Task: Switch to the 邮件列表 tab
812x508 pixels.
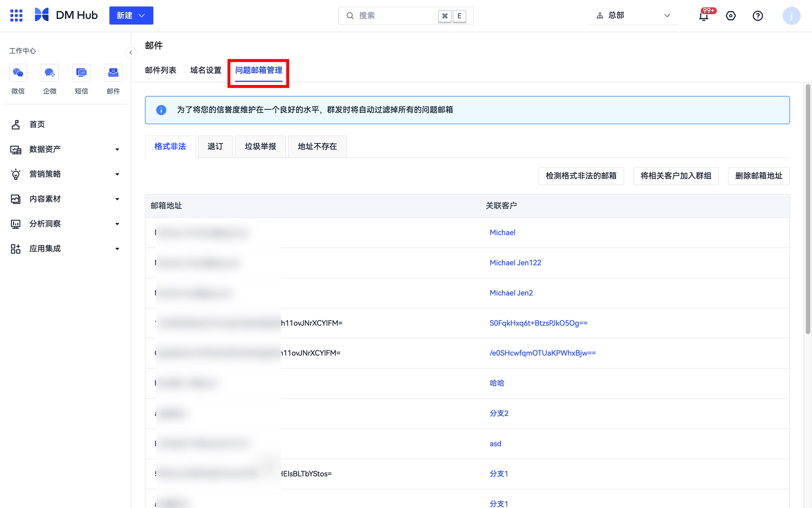Action: [x=161, y=70]
